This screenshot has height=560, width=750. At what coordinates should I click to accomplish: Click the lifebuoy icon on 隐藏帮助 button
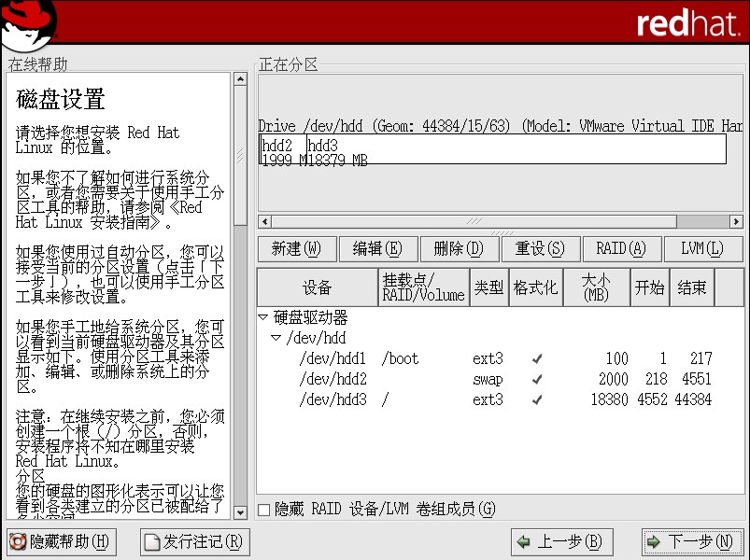[x=18, y=541]
